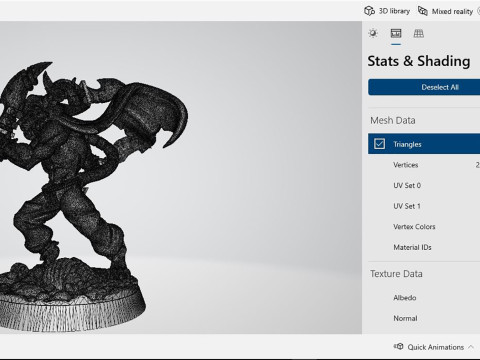The width and height of the screenshot is (480, 360).
Task: Open the 3D library
Action: 387,11
